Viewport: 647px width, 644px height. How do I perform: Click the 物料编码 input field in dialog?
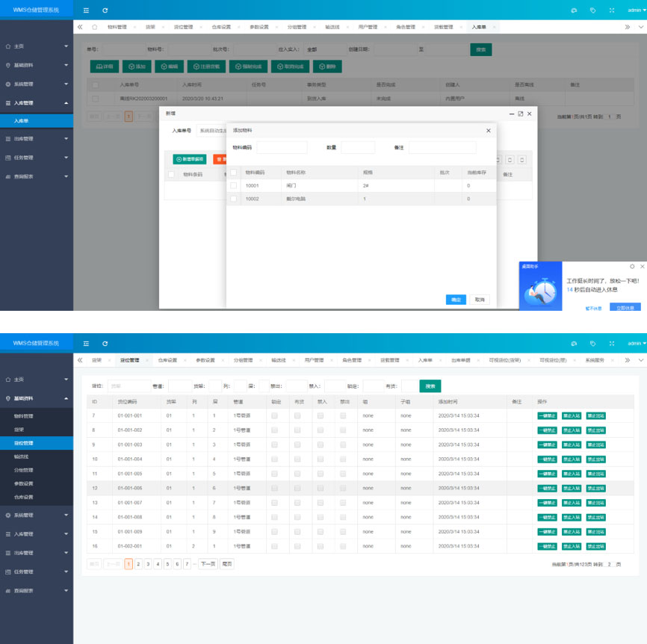pyautogui.click(x=282, y=147)
